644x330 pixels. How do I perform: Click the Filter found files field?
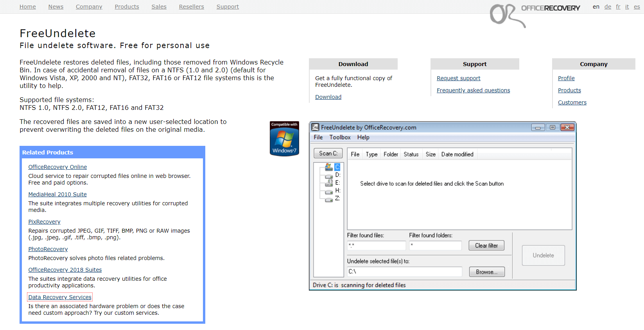coord(377,245)
